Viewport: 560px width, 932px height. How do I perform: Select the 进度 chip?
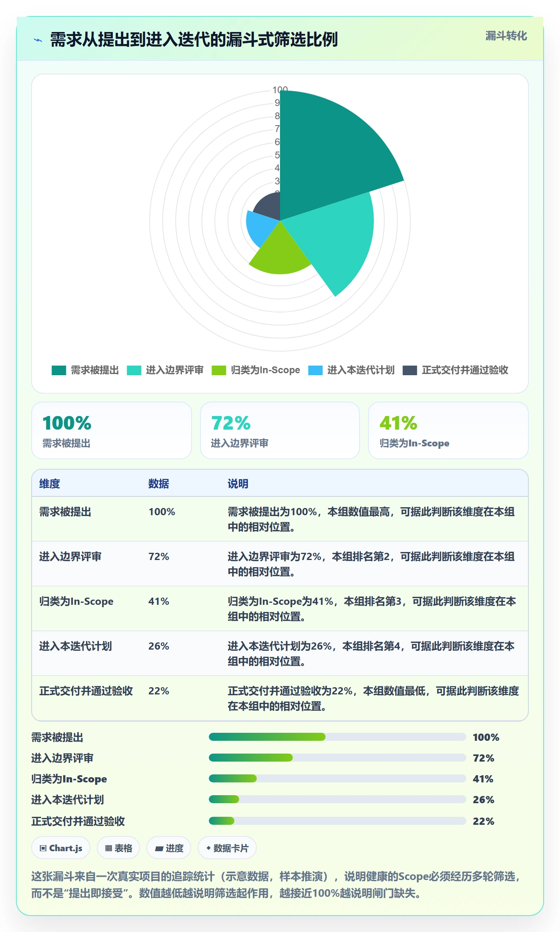coord(169,848)
